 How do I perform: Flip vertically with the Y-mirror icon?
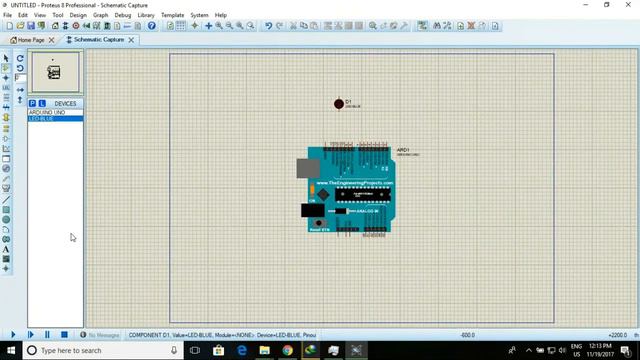[20, 100]
